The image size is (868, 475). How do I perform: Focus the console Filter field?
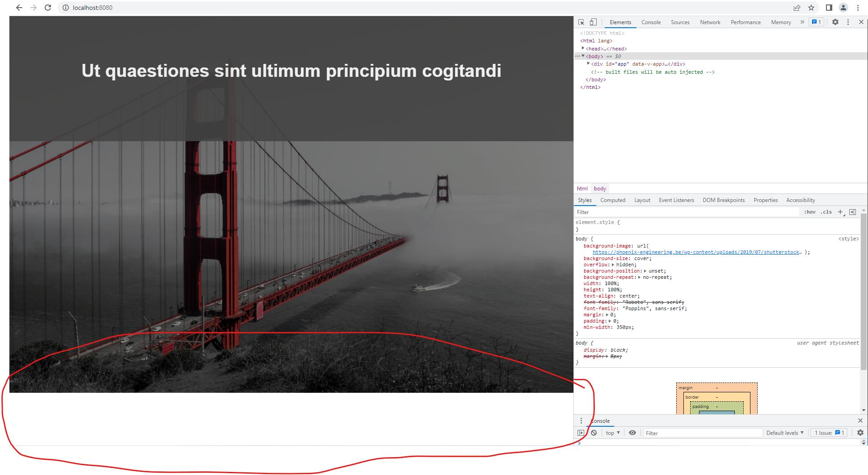point(703,433)
